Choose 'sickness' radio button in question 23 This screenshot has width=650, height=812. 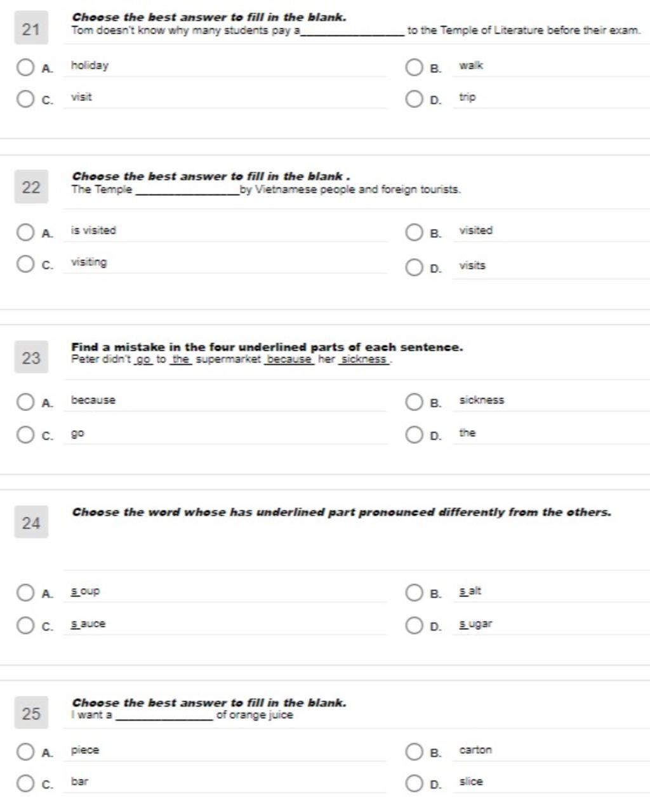(x=414, y=402)
